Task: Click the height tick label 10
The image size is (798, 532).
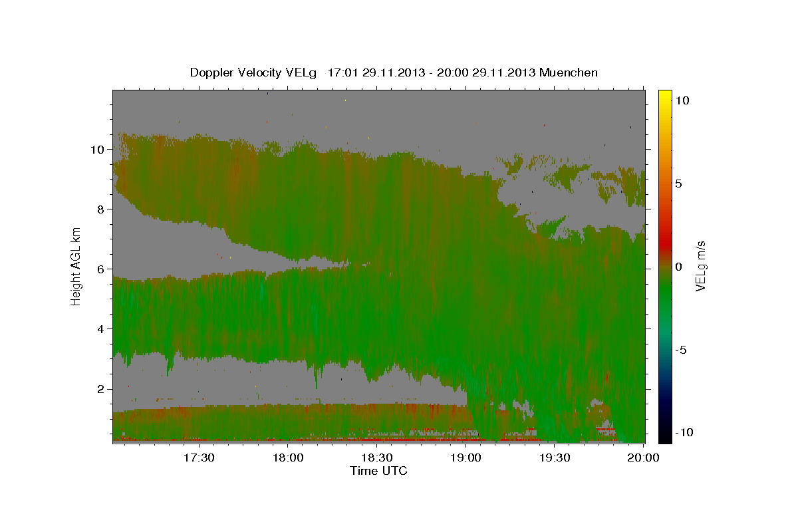Action: click(x=98, y=150)
